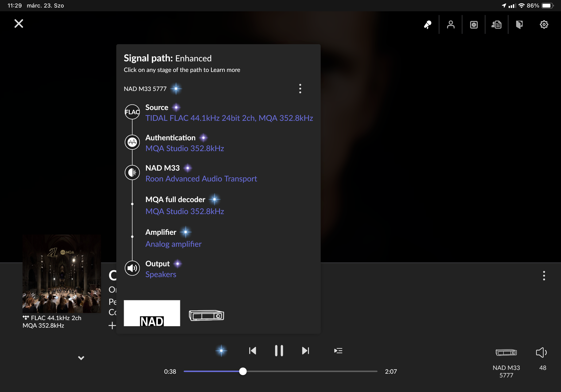Viewport: 561px width, 392px height.
Task: Click the settings gear icon
Action: [544, 25]
